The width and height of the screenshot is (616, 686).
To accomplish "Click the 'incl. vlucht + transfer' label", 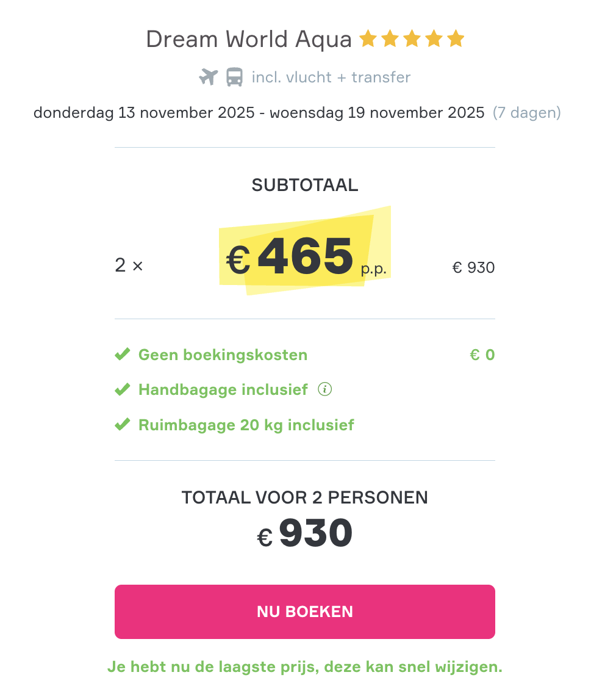I will pos(331,78).
